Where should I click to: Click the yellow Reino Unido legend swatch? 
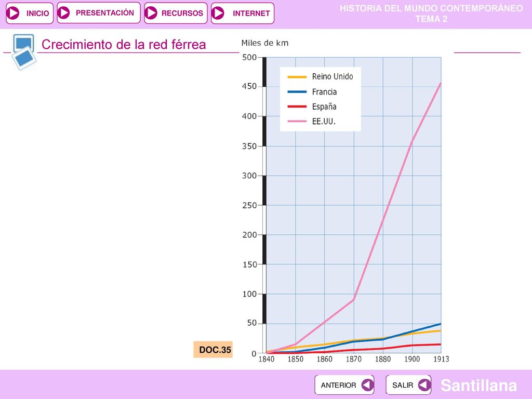[x=297, y=77]
